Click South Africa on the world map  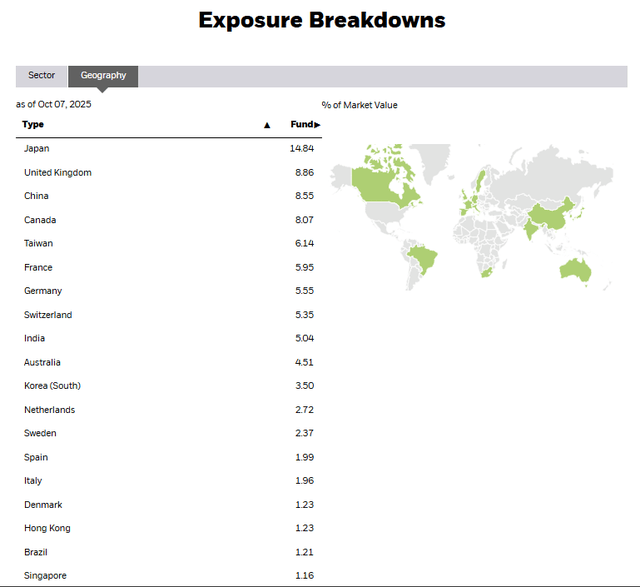tap(486, 273)
